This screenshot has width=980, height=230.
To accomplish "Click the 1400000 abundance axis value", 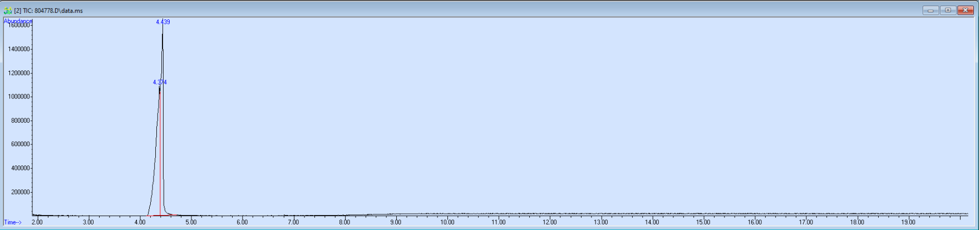I will point(19,49).
